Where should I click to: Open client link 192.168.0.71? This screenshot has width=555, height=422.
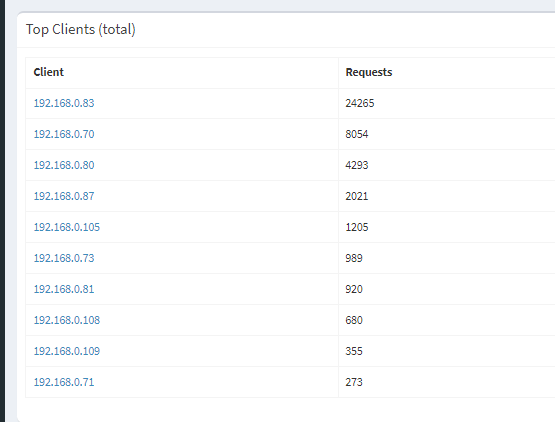(64, 382)
